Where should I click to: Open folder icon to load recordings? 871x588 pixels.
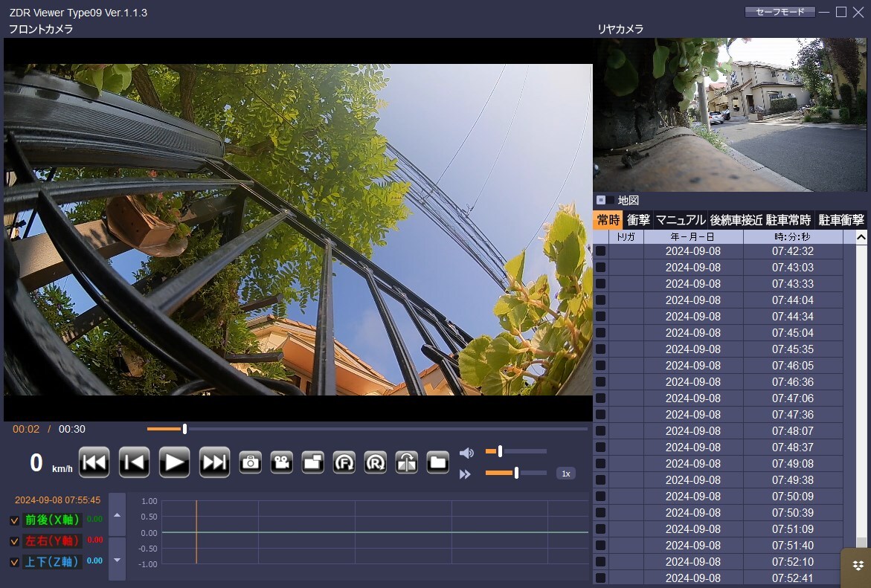click(x=438, y=462)
